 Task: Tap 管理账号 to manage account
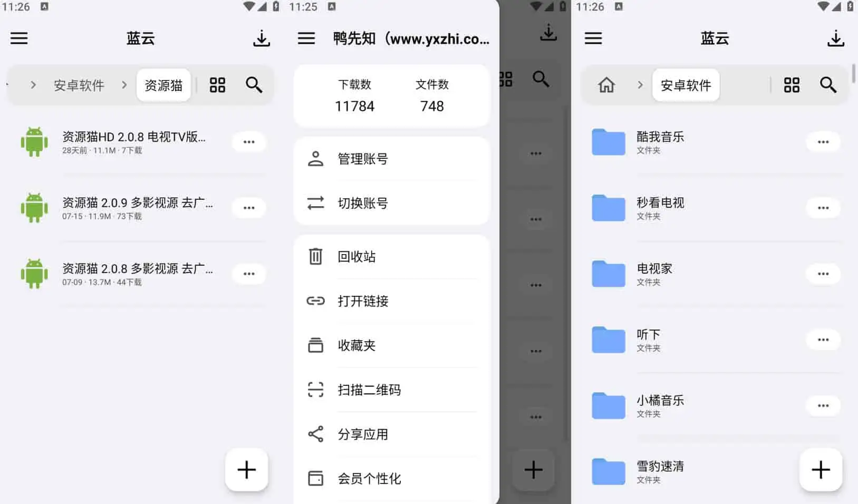point(363,159)
